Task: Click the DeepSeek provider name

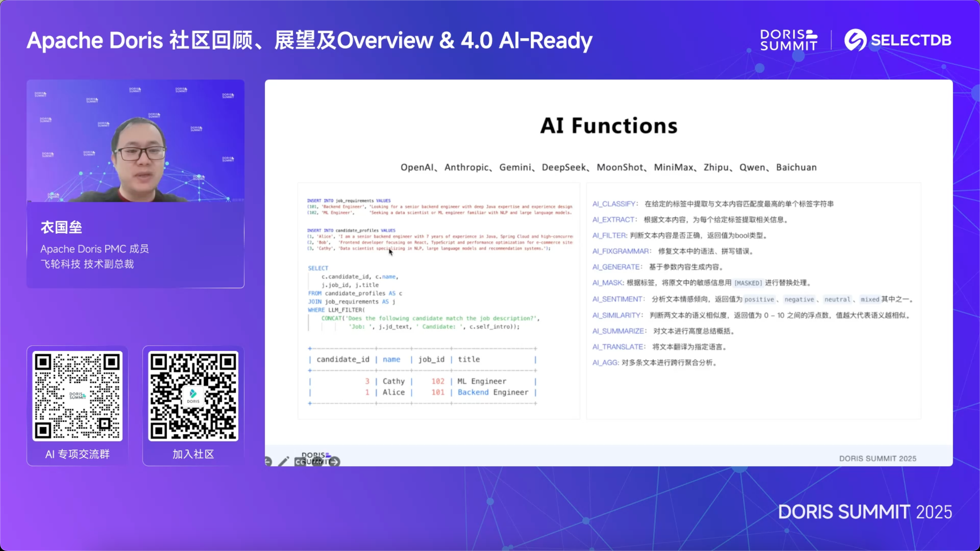Action: point(564,167)
